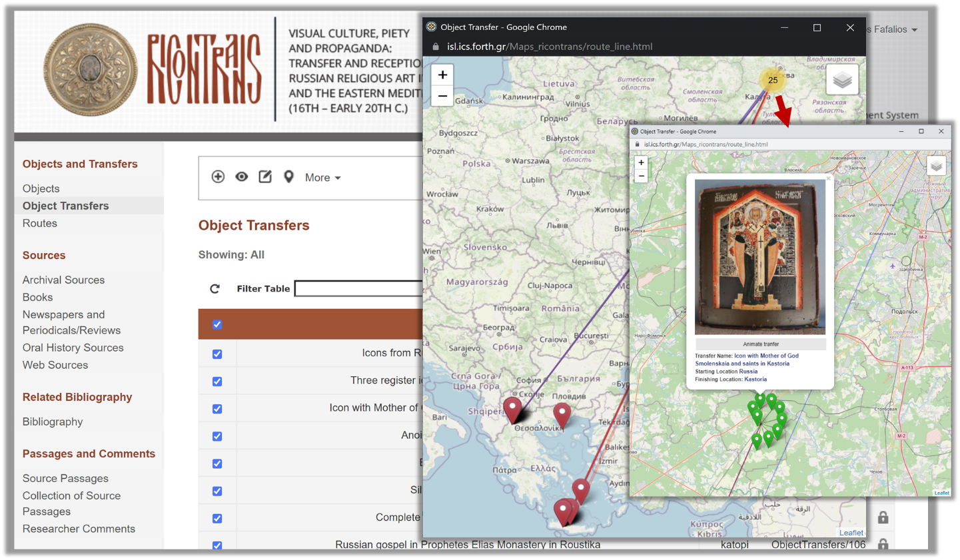This screenshot has width=960, height=560.
Task: Uncheck the 'Anoi' row checkbox
Action: pyautogui.click(x=217, y=436)
